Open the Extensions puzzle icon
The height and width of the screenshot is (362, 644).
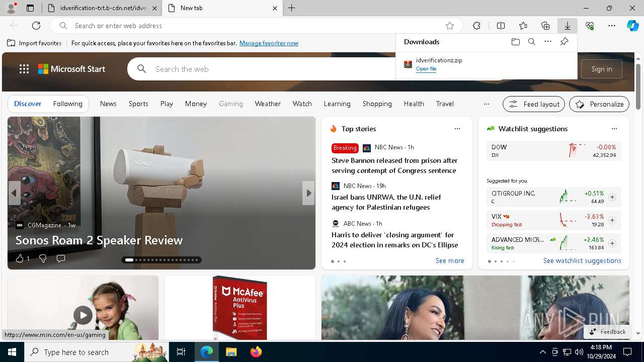point(476,26)
